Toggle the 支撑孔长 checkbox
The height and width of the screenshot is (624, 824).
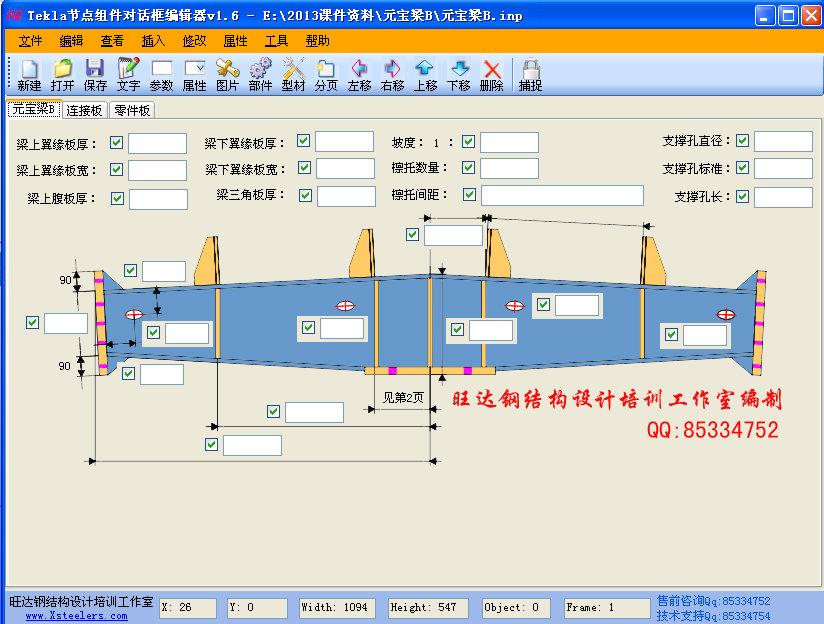(x=743, y=197)
